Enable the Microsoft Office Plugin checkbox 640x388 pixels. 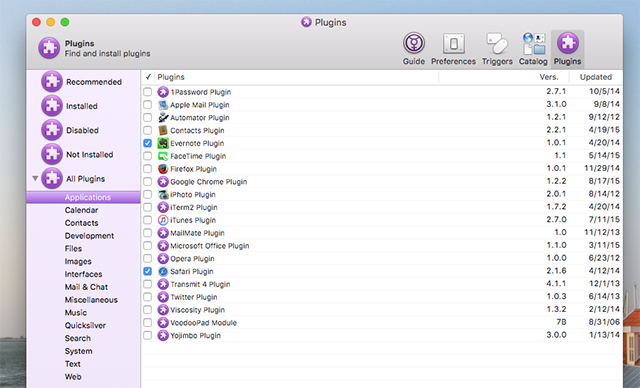click(147, 246)
